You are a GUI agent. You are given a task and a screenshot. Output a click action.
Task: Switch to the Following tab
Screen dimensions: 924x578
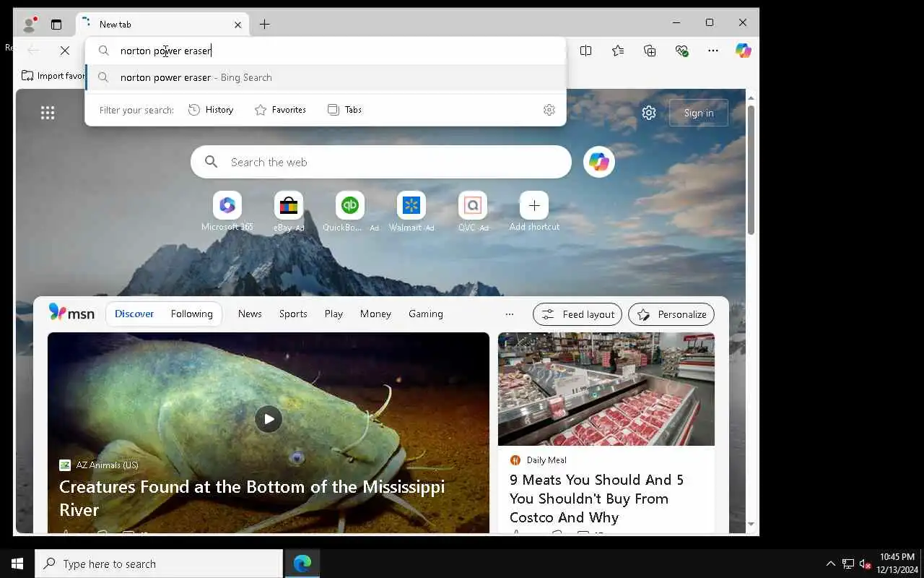pyautogui.click(x=191, y=314)
